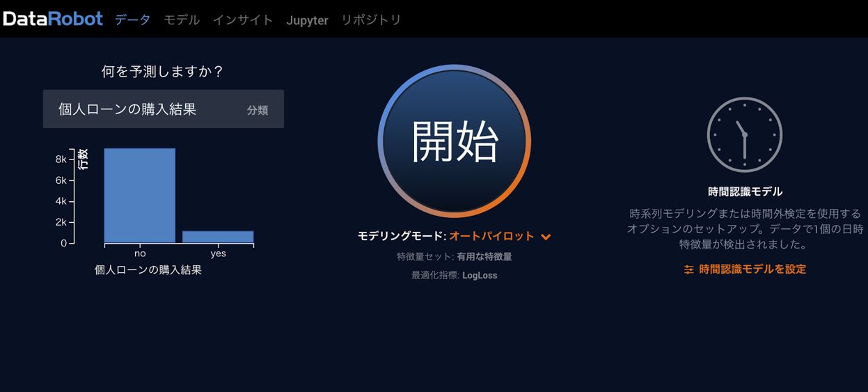Image resolution: width=868 pixels, height=392 pixels.
Task: Open the インサイト tab
Action: [x=243, y=19]
